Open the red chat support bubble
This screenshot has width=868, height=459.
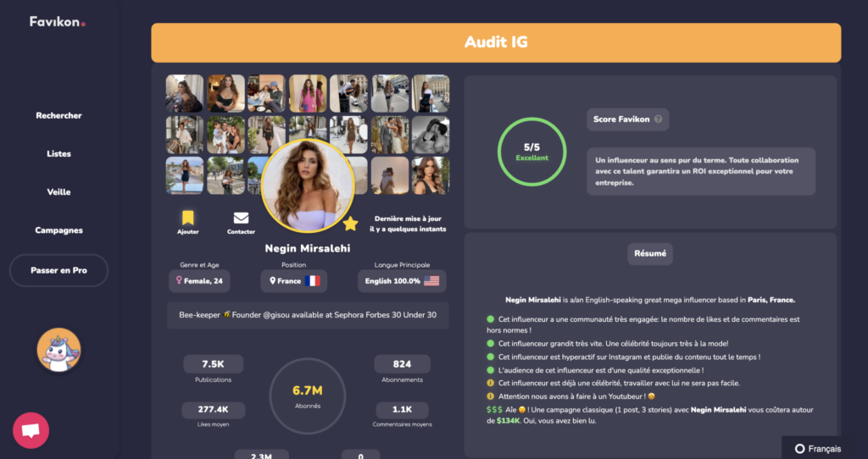[31, 430]
